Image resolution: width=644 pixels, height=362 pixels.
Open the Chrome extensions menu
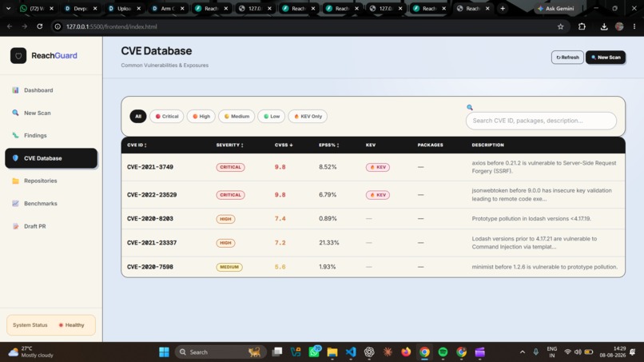click(x=582, y=26)
